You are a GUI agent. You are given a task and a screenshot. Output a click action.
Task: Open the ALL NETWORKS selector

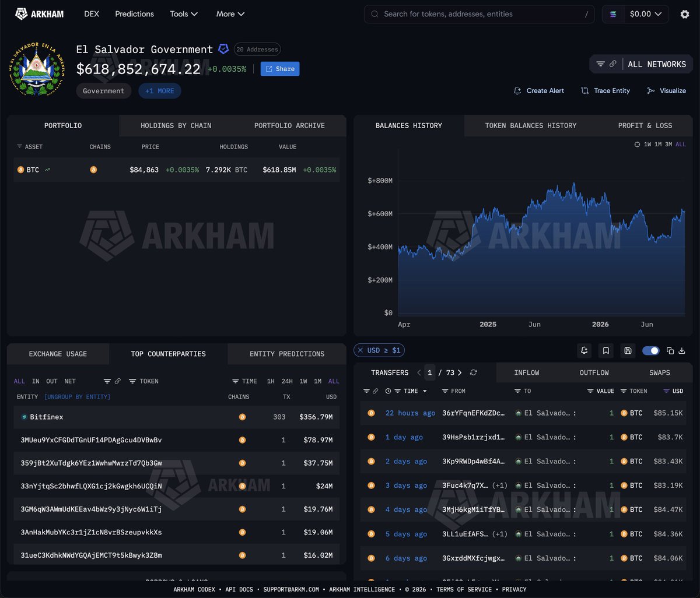(657, 64)
